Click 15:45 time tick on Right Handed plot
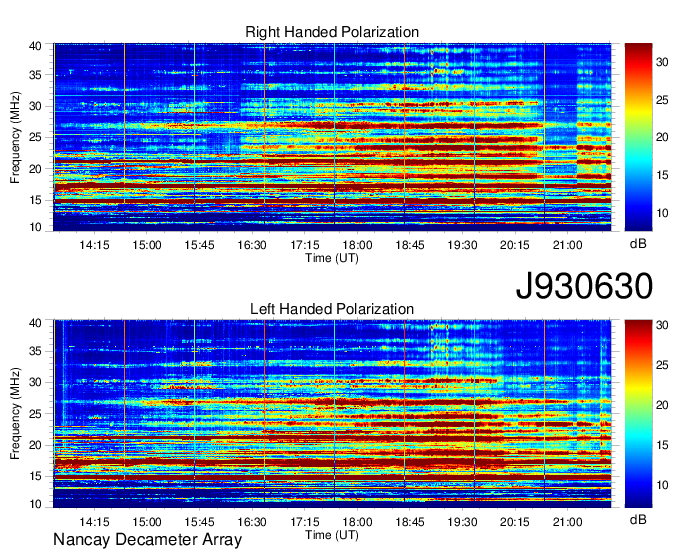 point(199,245)
